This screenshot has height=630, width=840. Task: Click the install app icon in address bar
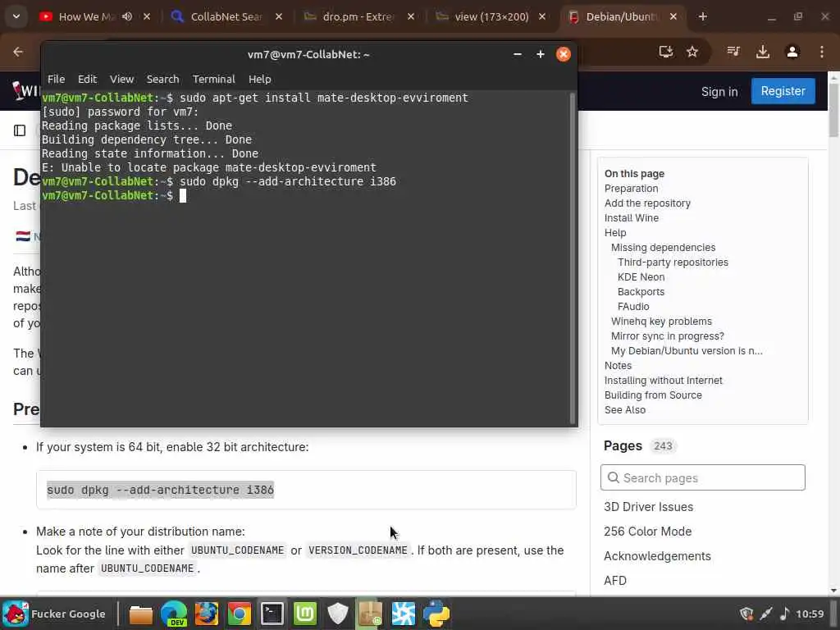pyautogui.click(x=666, y=52)
